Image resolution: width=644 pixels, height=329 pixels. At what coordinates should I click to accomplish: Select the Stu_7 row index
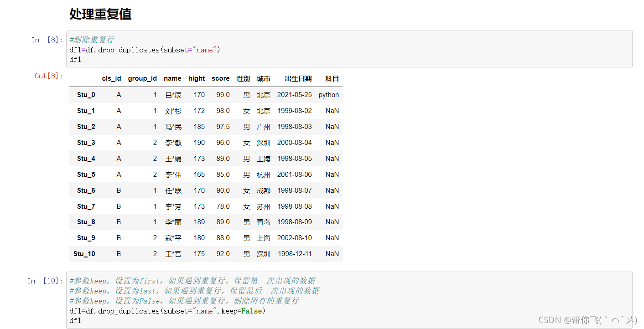pyautogui.click(x=86, y=206)
